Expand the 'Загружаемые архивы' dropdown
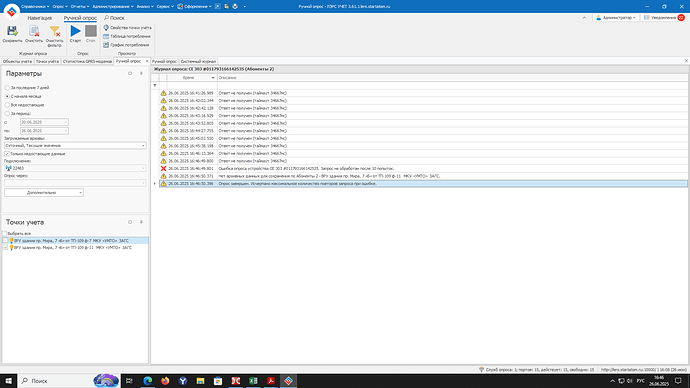This screenshot has height=388, width=690. [143, 146]
